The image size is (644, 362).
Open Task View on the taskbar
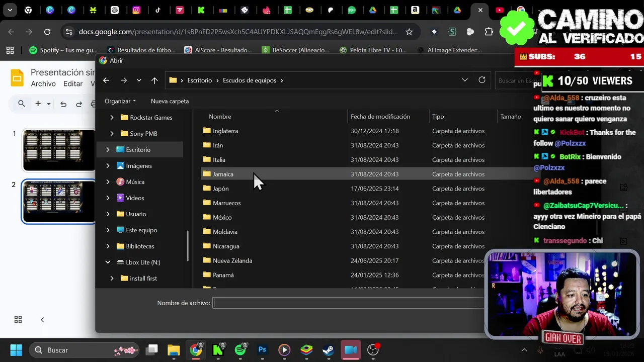pos(151,350)
